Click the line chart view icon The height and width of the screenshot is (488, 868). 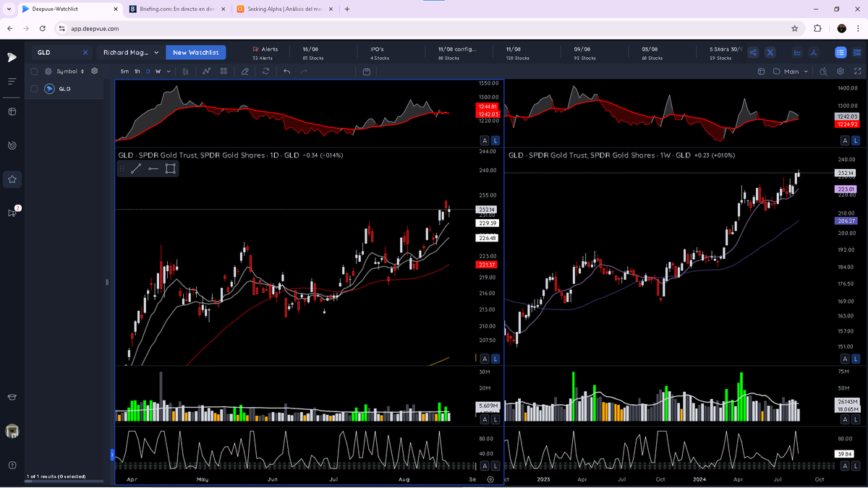click(797, 53)
